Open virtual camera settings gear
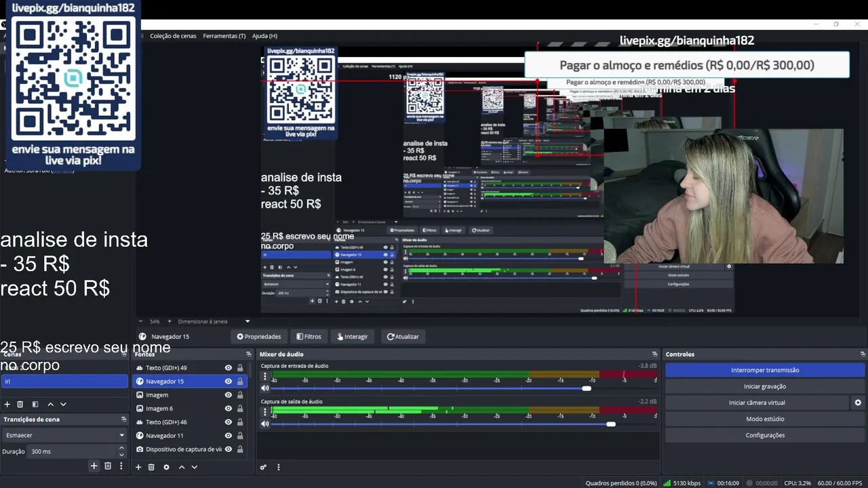This screenshot has width=868, height=488. coord(858,403)
